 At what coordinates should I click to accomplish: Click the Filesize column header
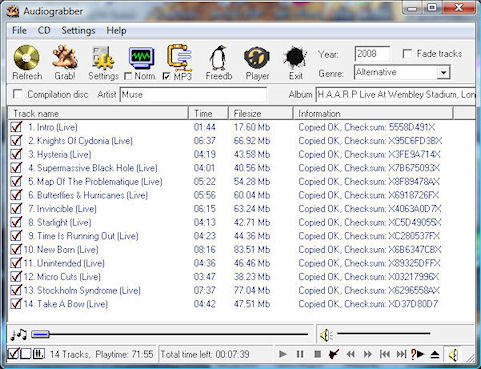tap(261, 113)
